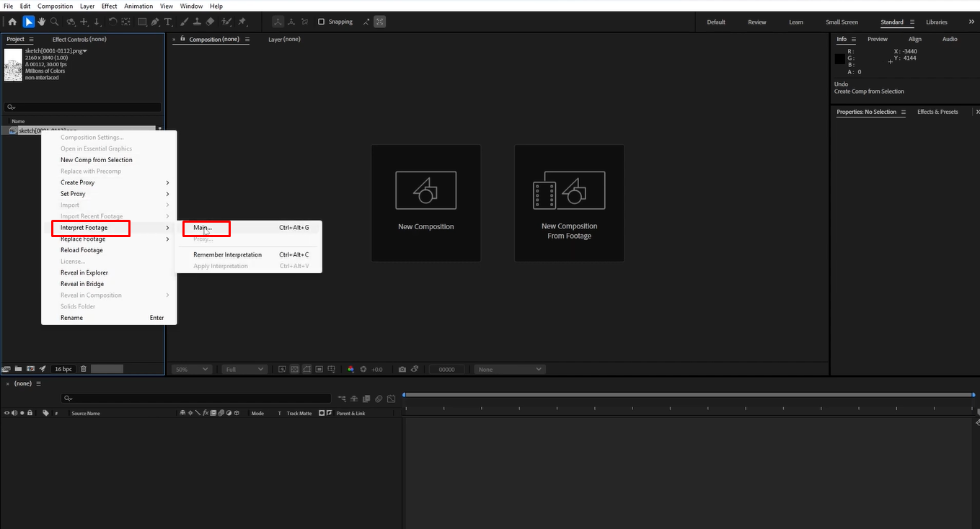Image resolution: width=980 pixels, height=529 pixels.
Task: Click New Composition From Footage
Action: (x=569, y=203)
